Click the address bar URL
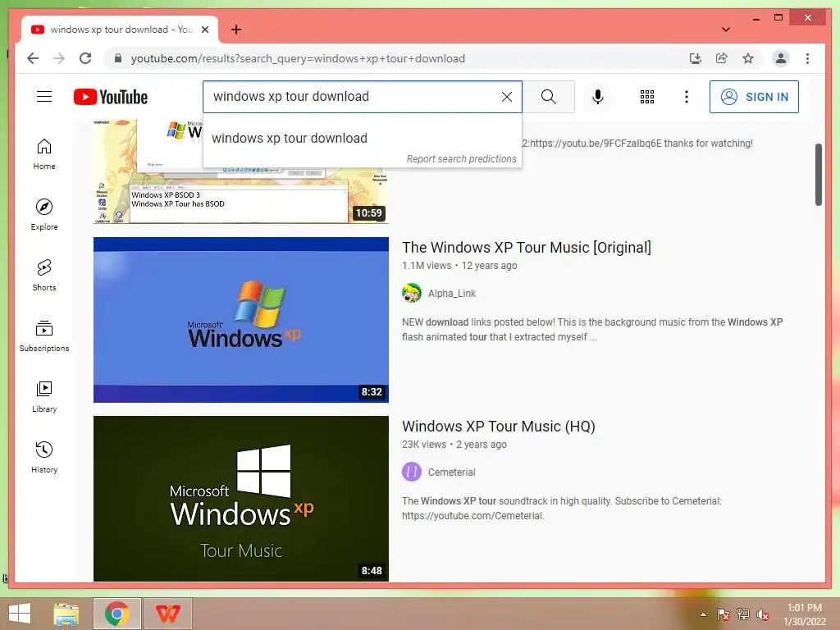The height and width of the screenshot is (630, 840). tap(298, 58)
